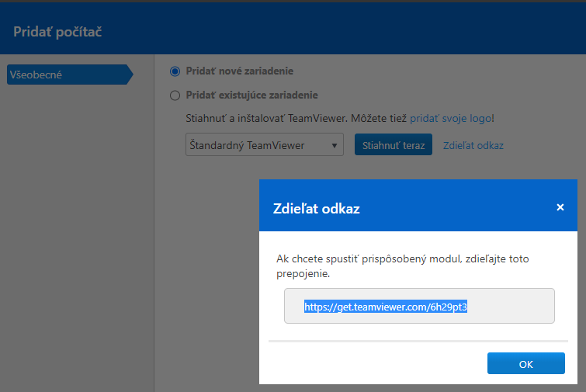The image size is (586, 392).
Task: Confirm the share link dialog with OK
Action: (525, 363)
